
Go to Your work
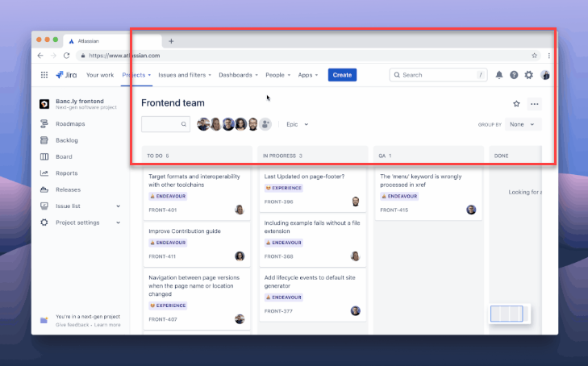(100, 75)
